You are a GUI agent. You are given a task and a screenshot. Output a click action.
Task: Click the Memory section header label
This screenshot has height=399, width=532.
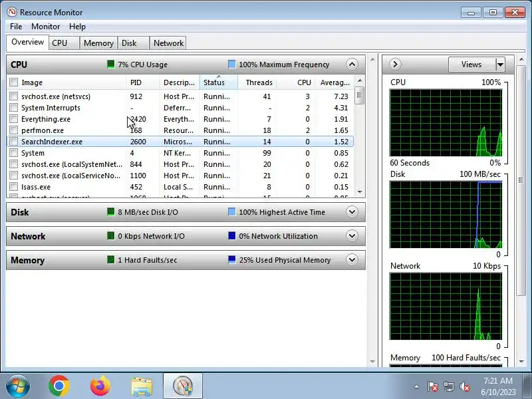click(27, 260)
